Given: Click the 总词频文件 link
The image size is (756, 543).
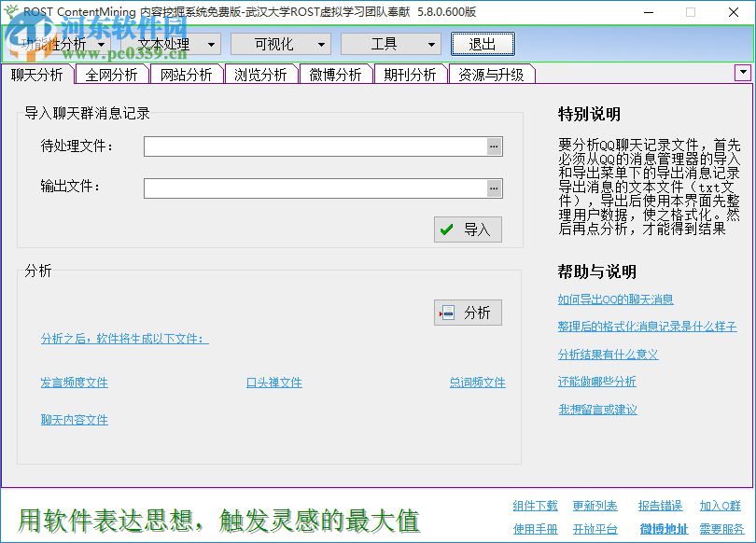Looking at the screenshot, I should (477, 383).
